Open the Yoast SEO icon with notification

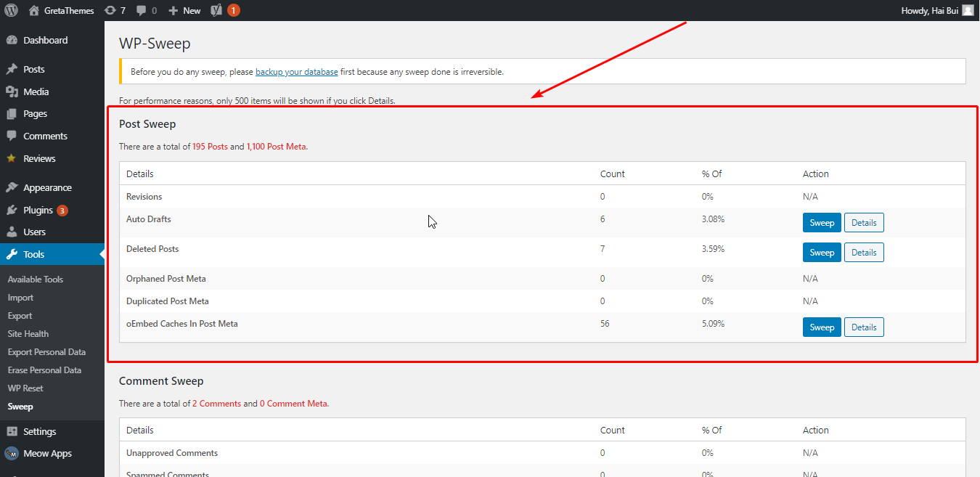pyautogui.click(x=216, y=10)
